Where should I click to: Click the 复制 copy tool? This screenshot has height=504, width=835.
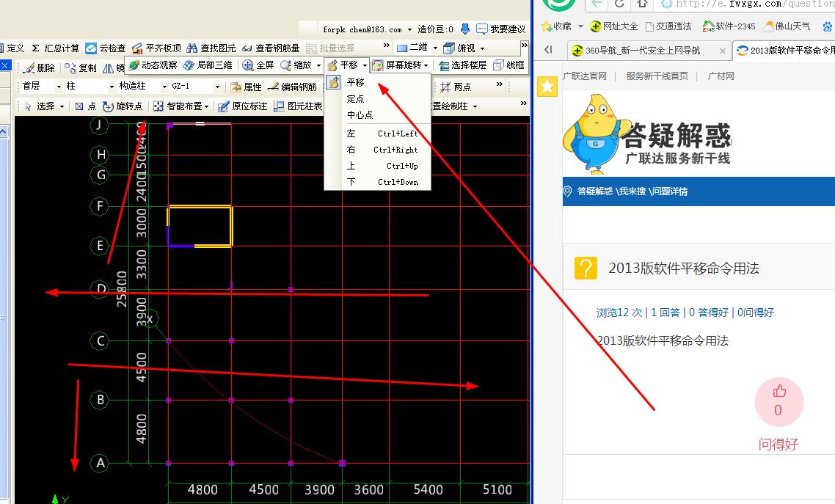(81, 67)
